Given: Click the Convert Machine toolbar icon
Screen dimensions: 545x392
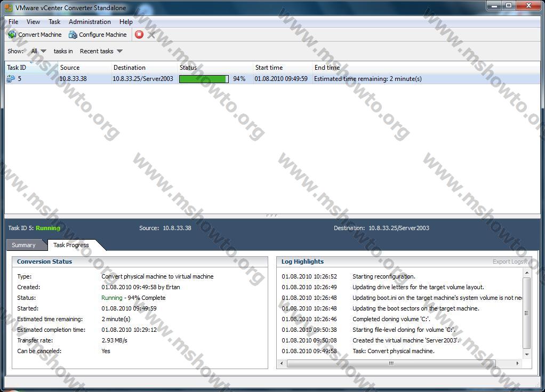Looking at the screenshot, I should pos(12,35).
